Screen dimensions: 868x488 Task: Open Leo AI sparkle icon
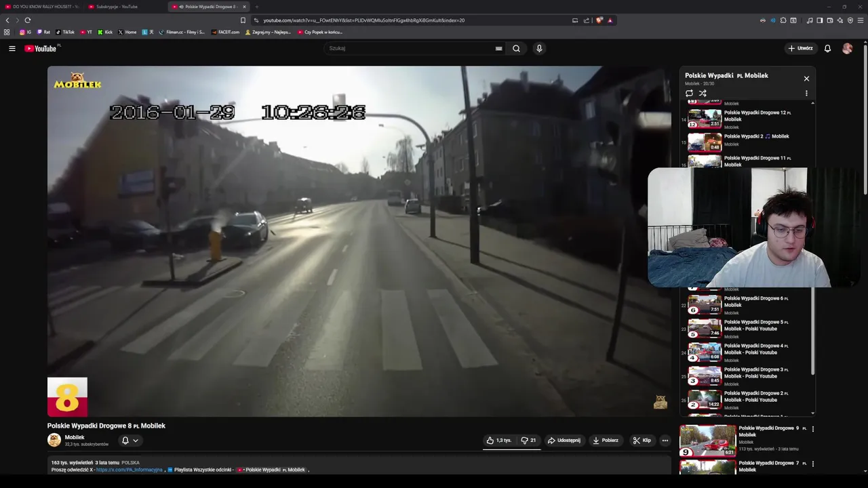(x=840, y=20)
